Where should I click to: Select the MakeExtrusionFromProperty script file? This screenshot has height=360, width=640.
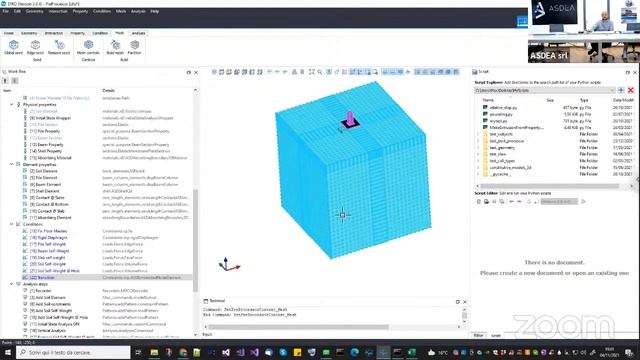click(x=517, y=128)
